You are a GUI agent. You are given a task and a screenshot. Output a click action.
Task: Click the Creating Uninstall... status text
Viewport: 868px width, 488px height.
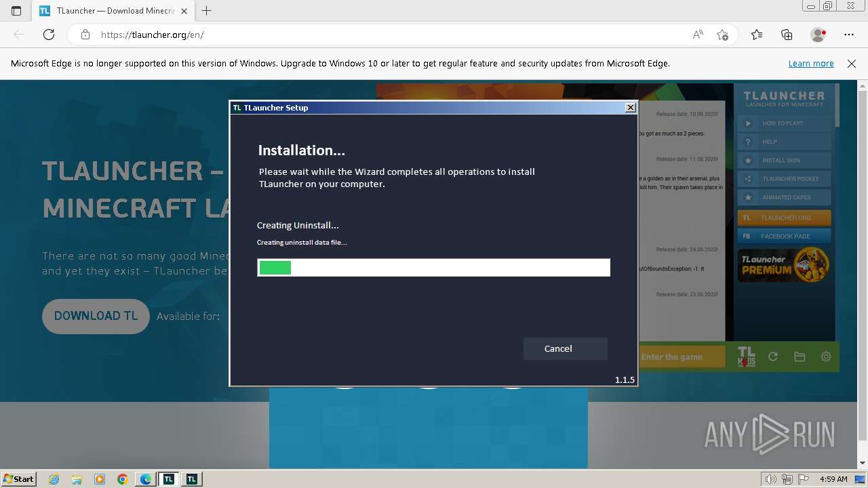pyautogui.click(x=298, y=225)
